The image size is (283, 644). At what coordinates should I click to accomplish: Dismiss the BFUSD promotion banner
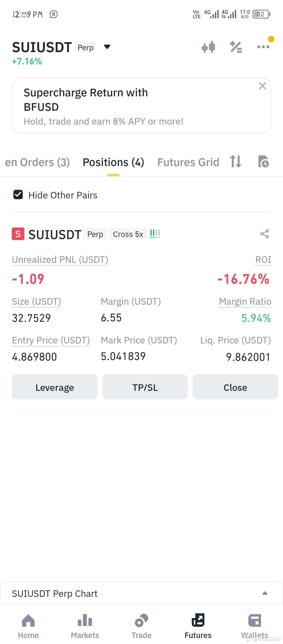pos(262,86)
